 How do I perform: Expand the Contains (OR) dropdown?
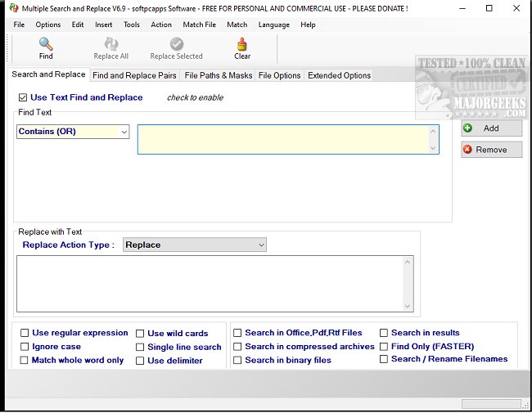coord(124,132)
